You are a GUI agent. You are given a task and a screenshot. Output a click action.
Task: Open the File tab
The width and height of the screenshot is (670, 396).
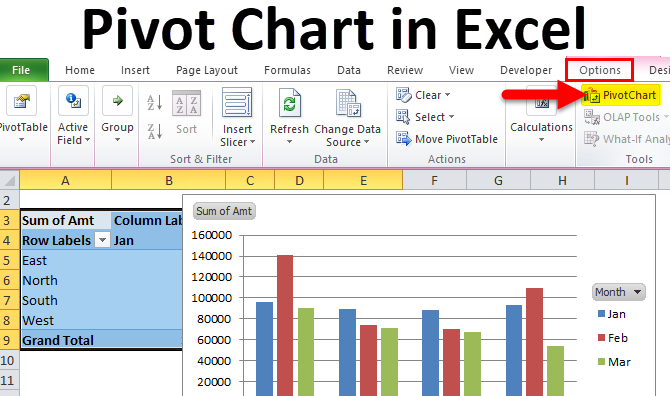(x=24, y=70)
